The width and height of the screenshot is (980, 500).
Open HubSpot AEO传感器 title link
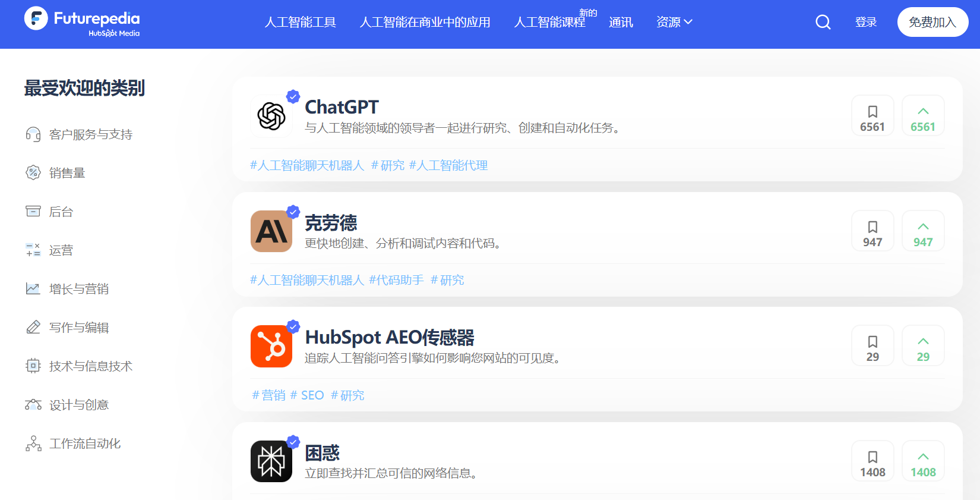point(390,338)
